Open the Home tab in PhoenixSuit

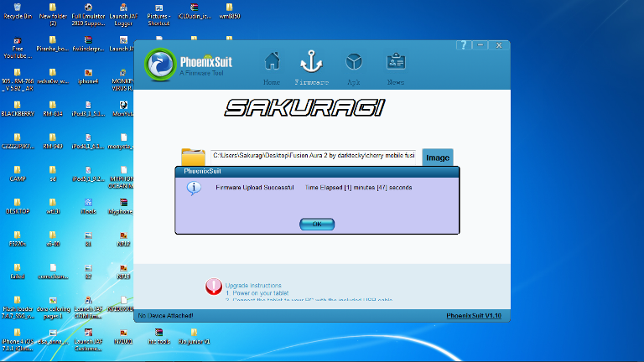[272, 69]
